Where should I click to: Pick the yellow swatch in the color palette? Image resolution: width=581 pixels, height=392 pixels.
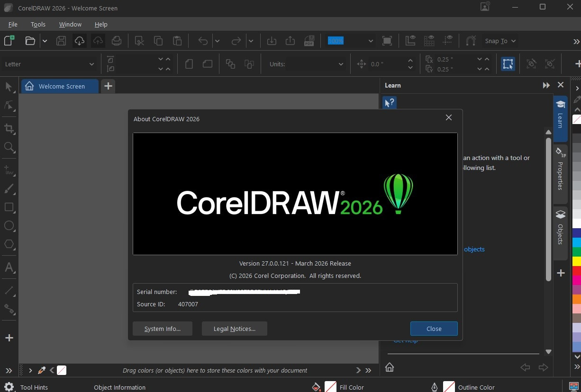click(x=576, y=261)
